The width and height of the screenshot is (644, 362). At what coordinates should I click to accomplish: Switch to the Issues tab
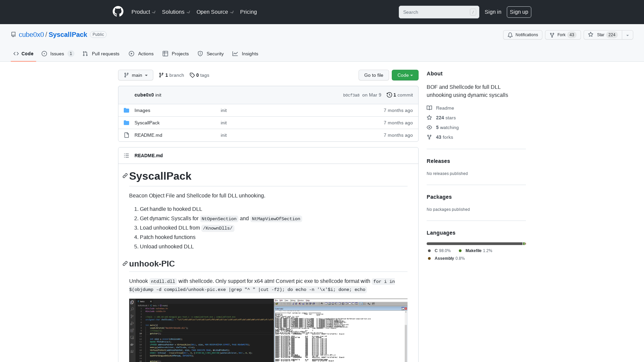tap(58, 54)
